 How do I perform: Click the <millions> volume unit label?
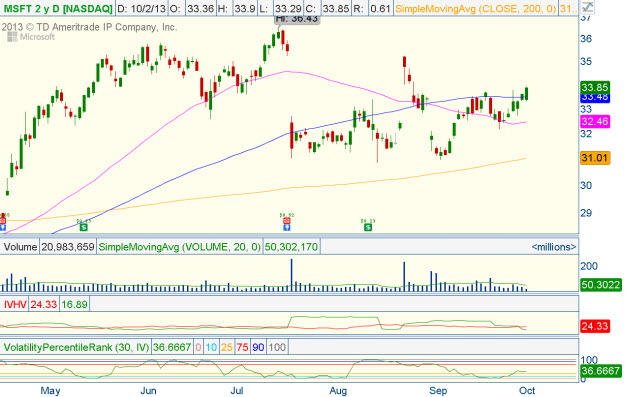click(x=554, y=247)
